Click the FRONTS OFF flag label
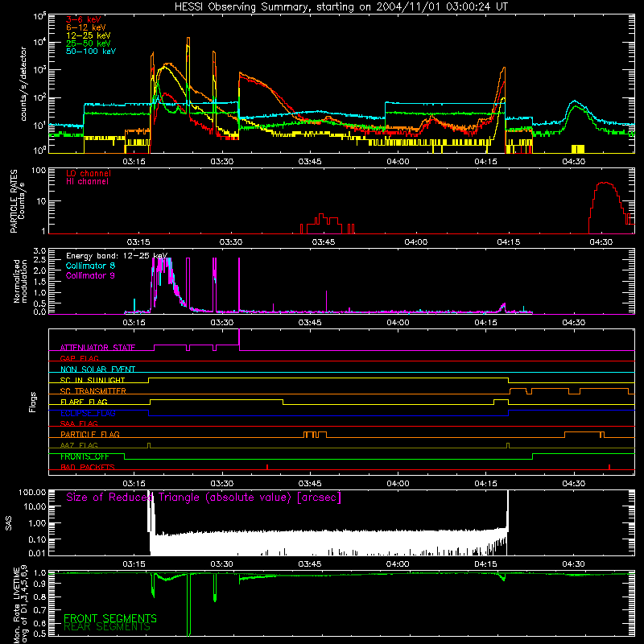The width and height of the screenshot is (644, 644). pos(85,456)
